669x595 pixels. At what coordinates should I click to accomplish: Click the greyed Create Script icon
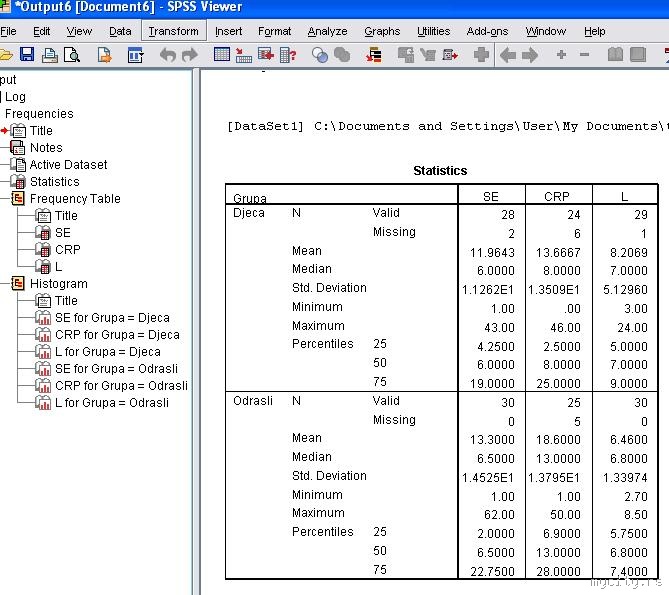[428, 55]
